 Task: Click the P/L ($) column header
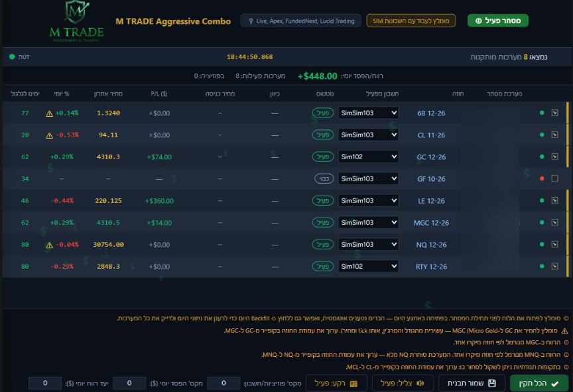click(x=159, y=94)
